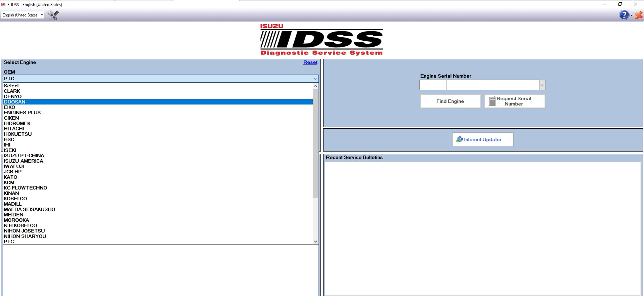Select NIHON SHARYOU from the OEM list

pos(158,236)
